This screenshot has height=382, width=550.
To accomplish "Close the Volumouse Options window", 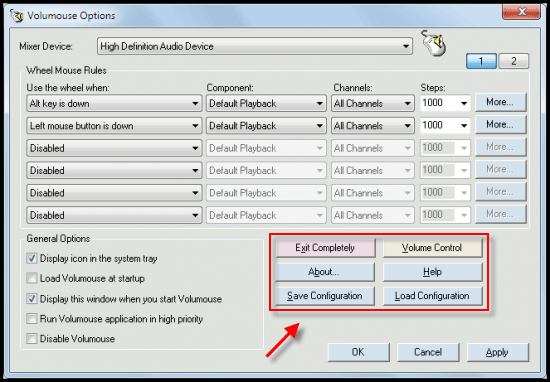I will pyautogui.click(x=521, y=12).
